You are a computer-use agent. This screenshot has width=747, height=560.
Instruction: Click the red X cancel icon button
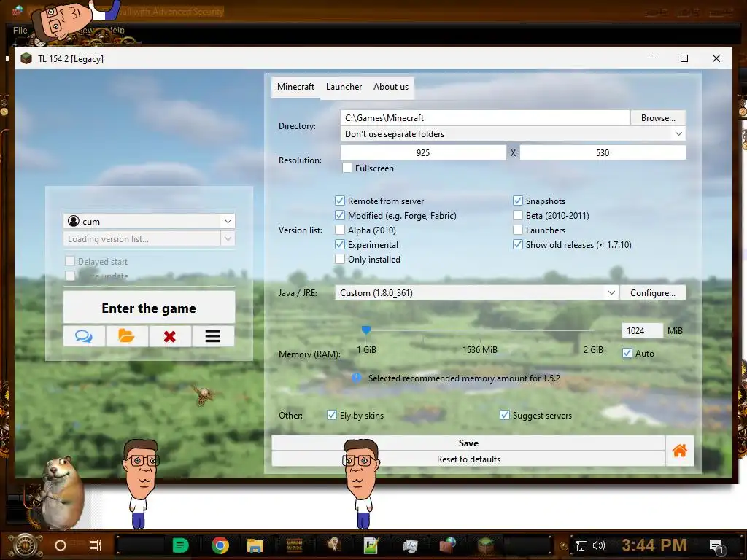click(169, 336)
